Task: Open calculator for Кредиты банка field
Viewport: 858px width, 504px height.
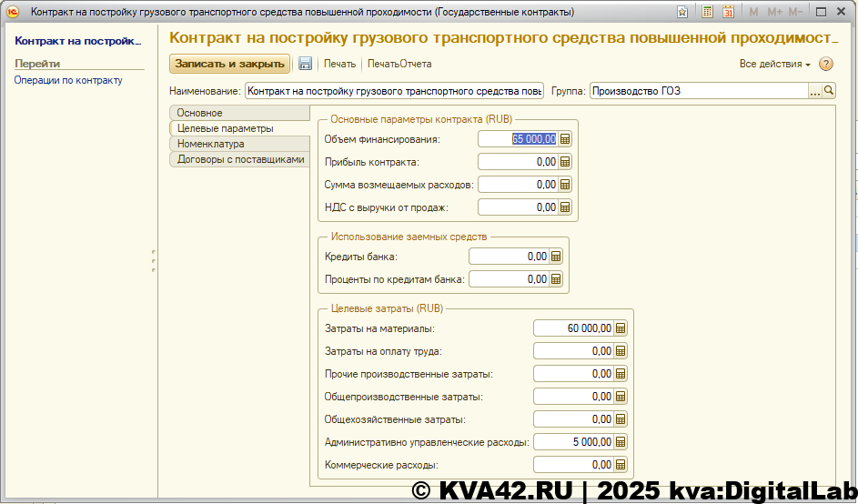Action: tap(557, 257)
